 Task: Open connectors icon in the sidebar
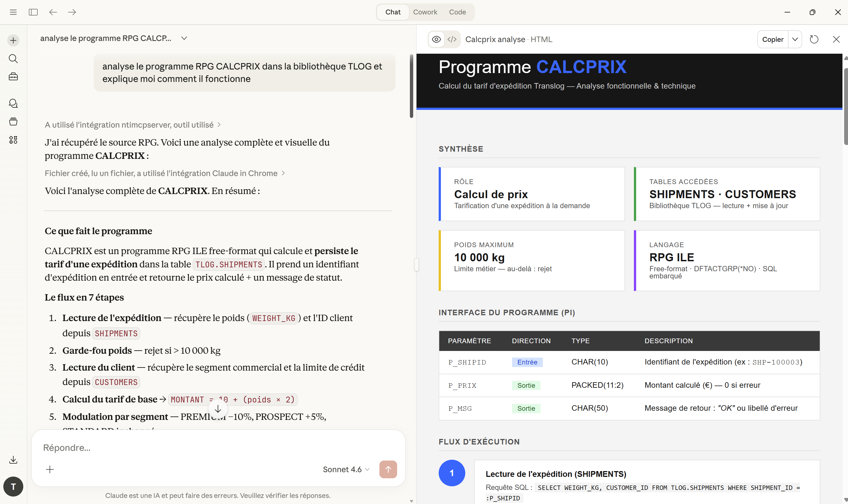13,139
